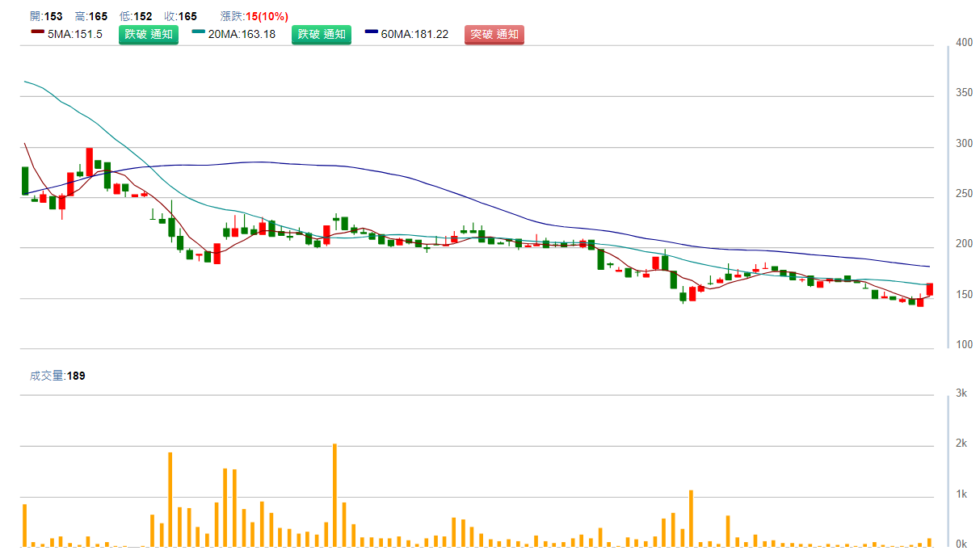This screenshot has height=555, width=980.
Task: Click the 300 price axis label
Action: pos(963,143)
